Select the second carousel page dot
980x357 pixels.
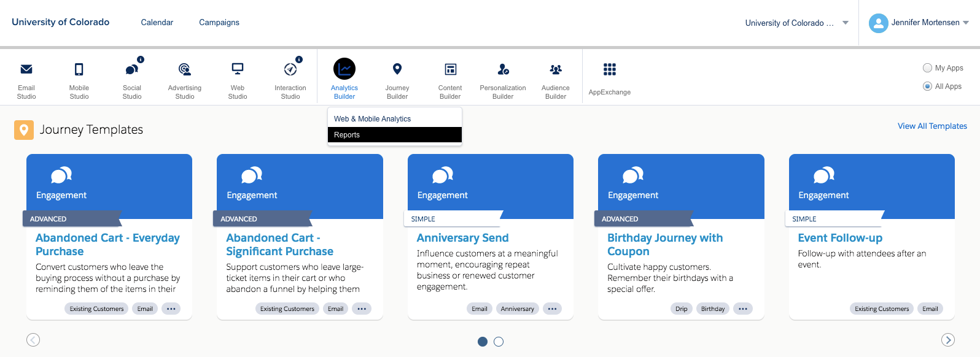click(499, 342)
